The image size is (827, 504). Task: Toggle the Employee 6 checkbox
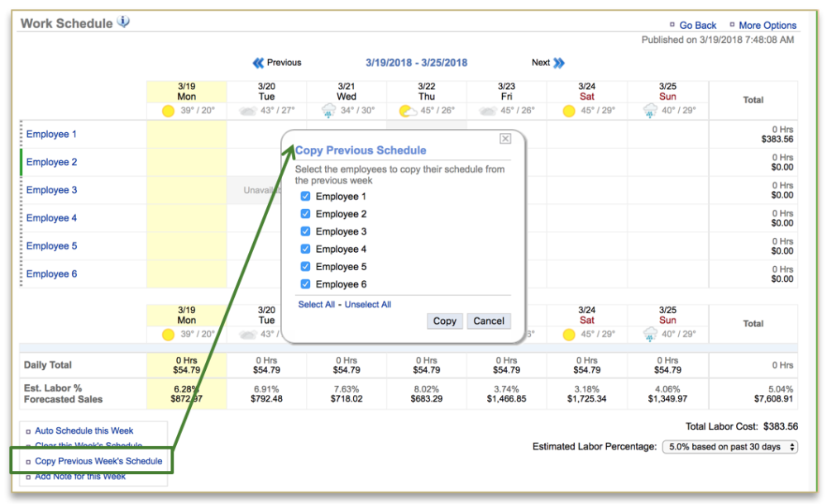[x=305, y=284]
